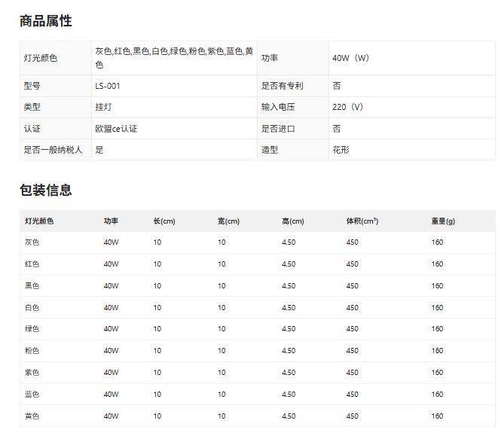This screenshot has height=445, width=504.
Task: Click the 高(cm) column header
Action: pyautogui.click(x=293, y=221)
